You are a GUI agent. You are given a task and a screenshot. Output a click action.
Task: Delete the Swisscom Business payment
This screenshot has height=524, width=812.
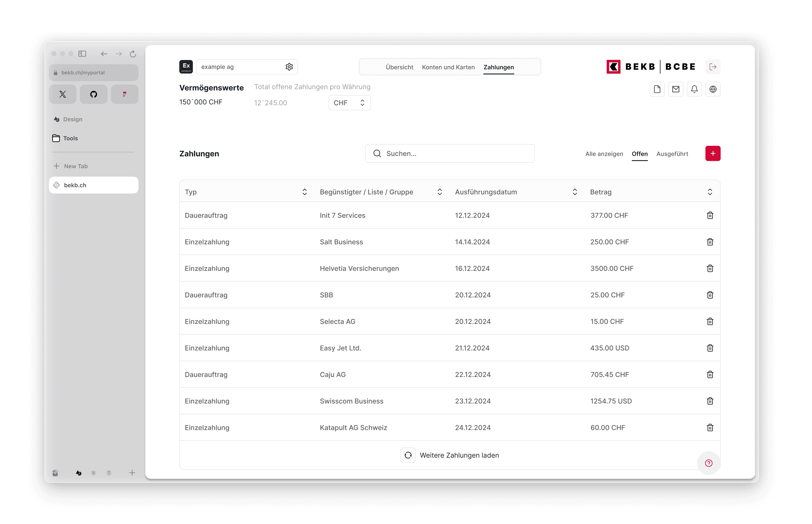pyautogui.click(x=710, y=401)
